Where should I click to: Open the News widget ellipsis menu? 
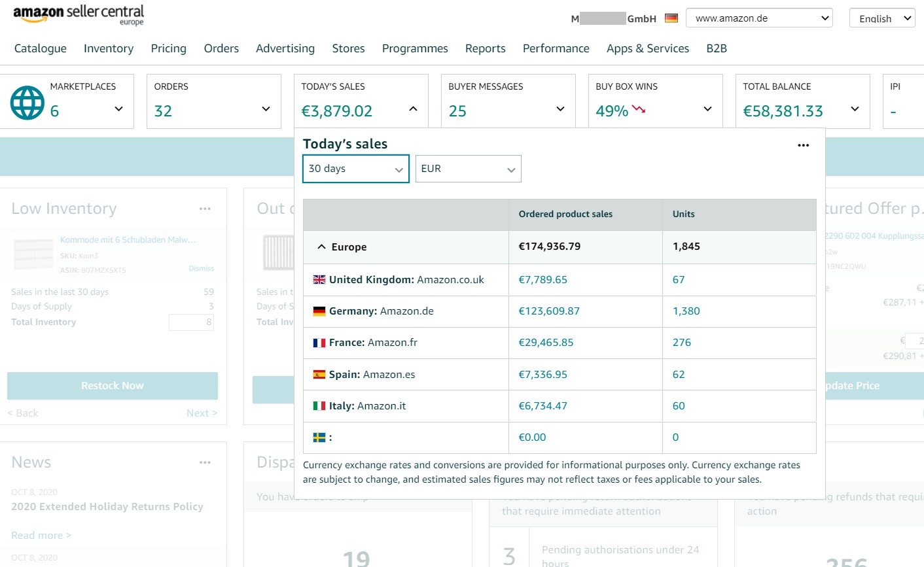[205, 462]
